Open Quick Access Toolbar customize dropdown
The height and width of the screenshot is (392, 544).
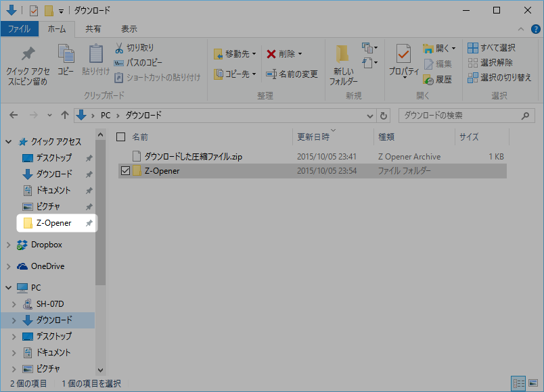pyautogui.click(x=61, y=11)
